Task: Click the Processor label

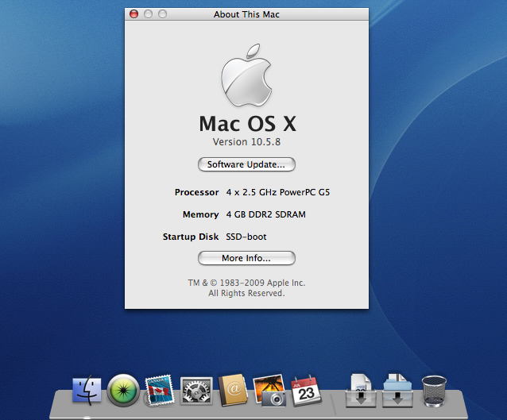Action: coord(196,192)
